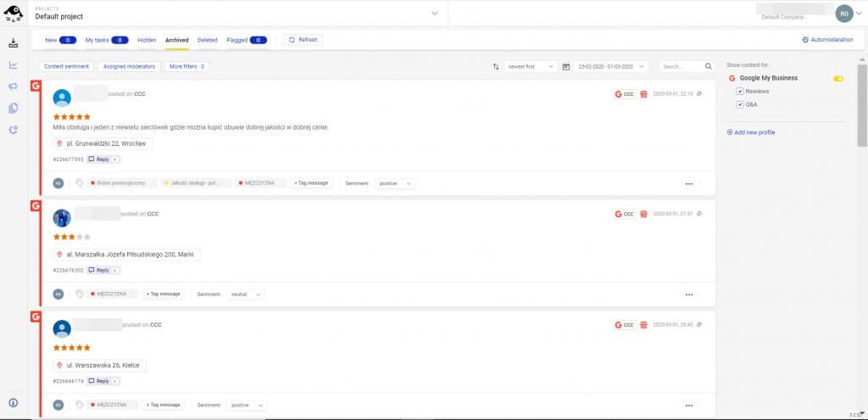
Task: Click the sort order arrows icon
Action: (496, 66)
